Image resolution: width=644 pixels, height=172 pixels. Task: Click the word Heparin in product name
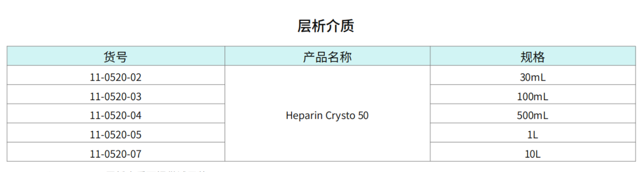pyautogui.click(x=302, y=116)
